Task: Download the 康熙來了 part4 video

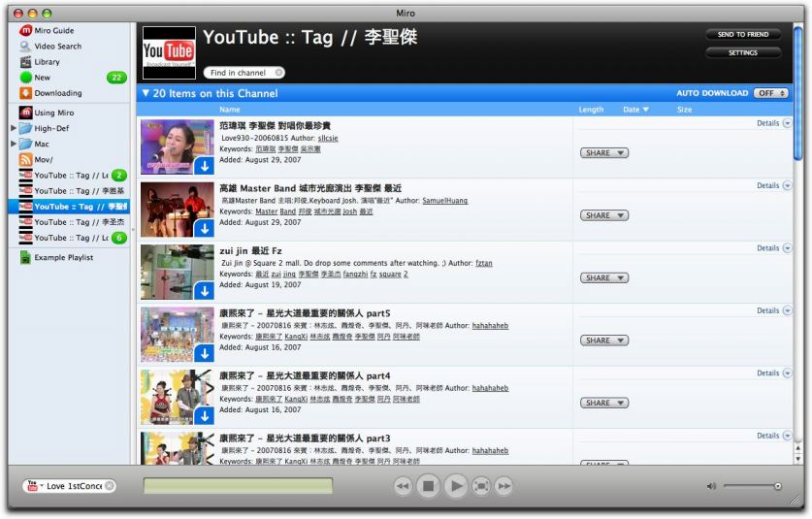Action: pos(205,416)
